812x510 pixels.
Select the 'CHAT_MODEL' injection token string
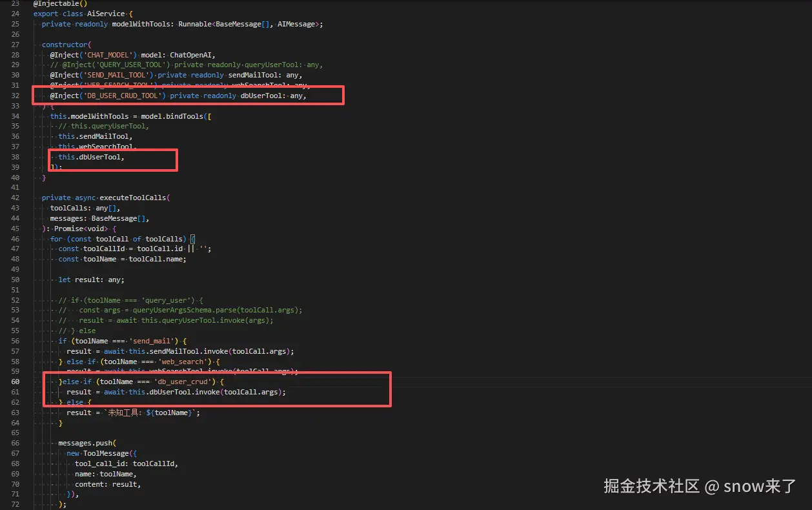[109, 55]
